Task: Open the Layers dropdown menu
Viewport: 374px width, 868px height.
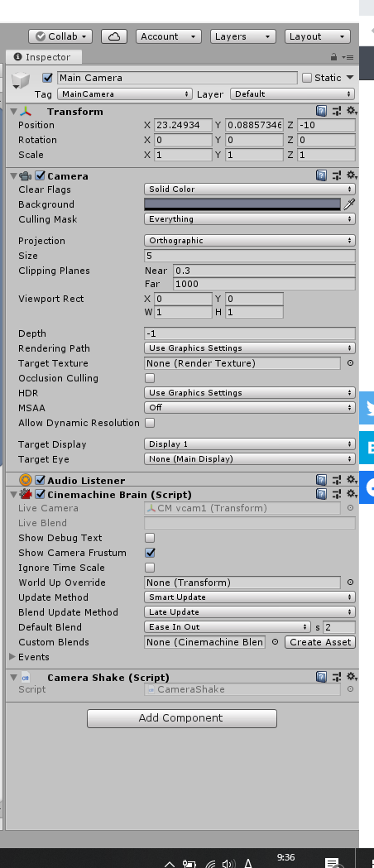Action: (x=243, y=36)
